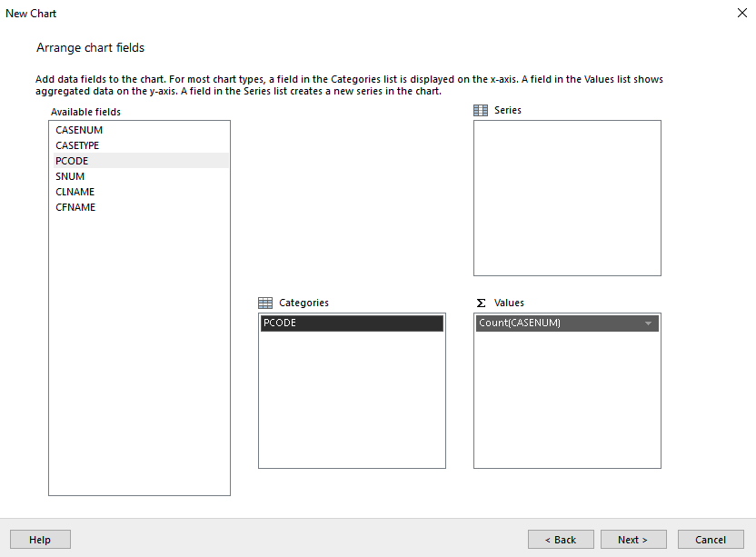Select CLNAME in Available fields
The width and height of the screenshot is (756, 557).
75,192
